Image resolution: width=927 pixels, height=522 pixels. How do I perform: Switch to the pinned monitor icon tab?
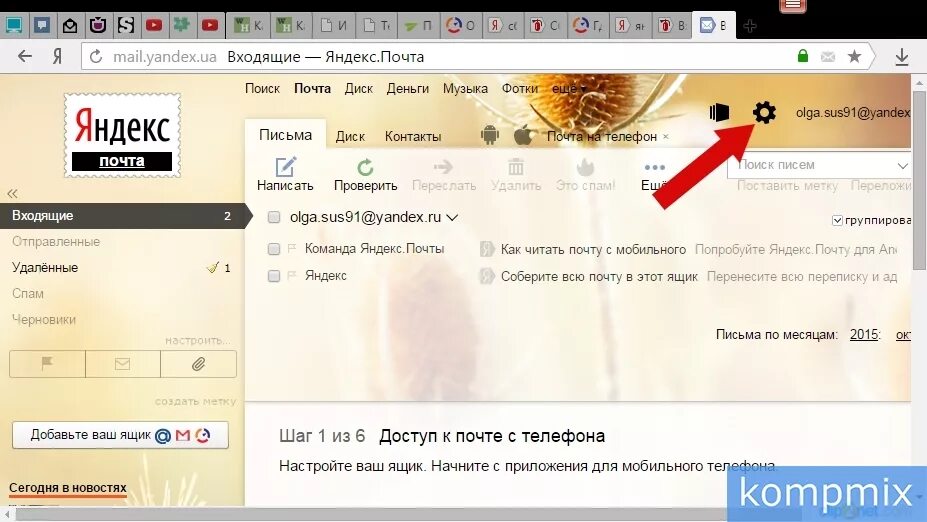pos(13,25)
